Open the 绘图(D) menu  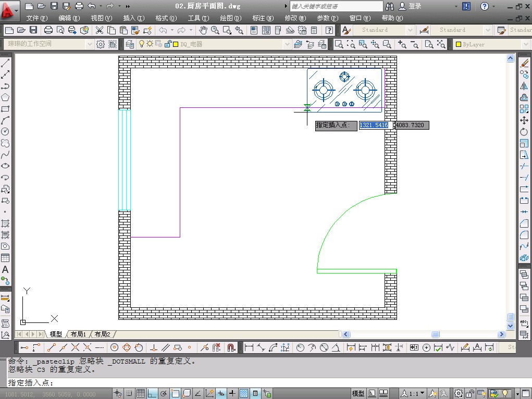click(x=230, y=18)
